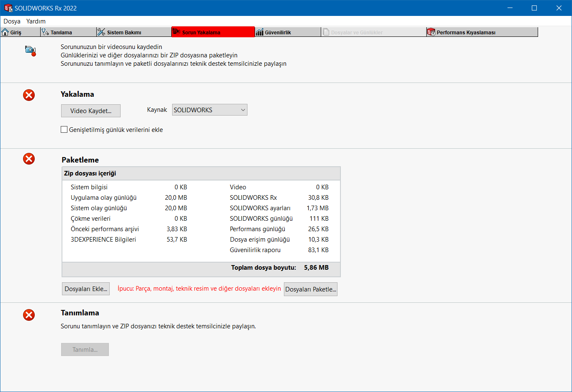Viewport: 572px width, 392px height.
Task: Select the Çökme verileri row
Action: click(x=129, y=219)
